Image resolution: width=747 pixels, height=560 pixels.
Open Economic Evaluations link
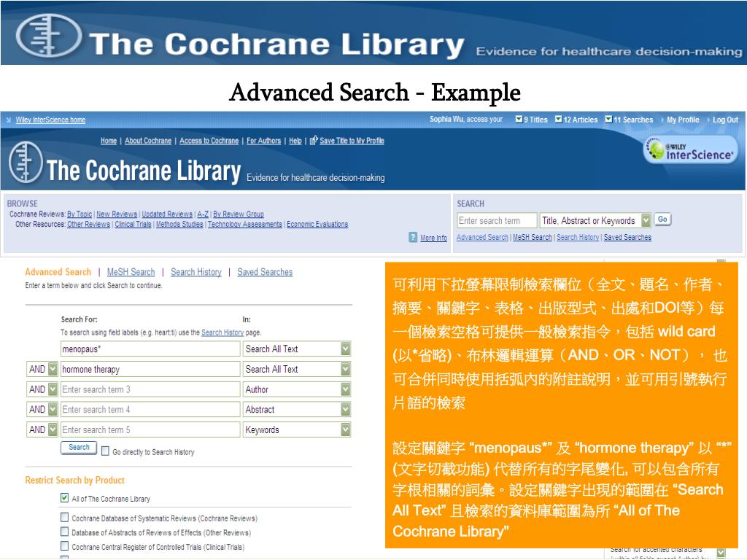click(x=317, y=225)
